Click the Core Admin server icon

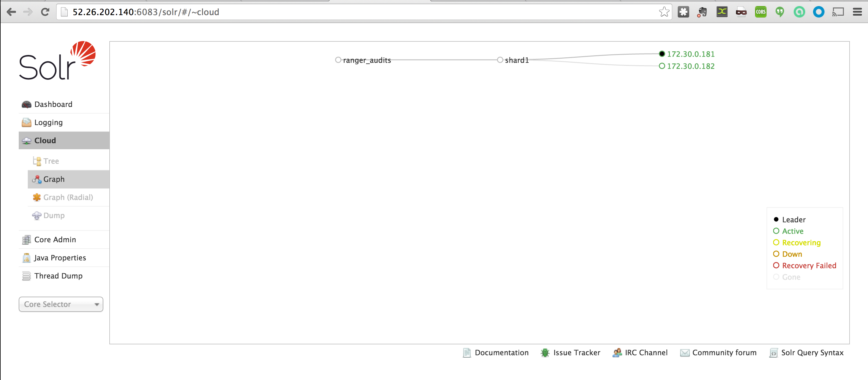(26, 240)
